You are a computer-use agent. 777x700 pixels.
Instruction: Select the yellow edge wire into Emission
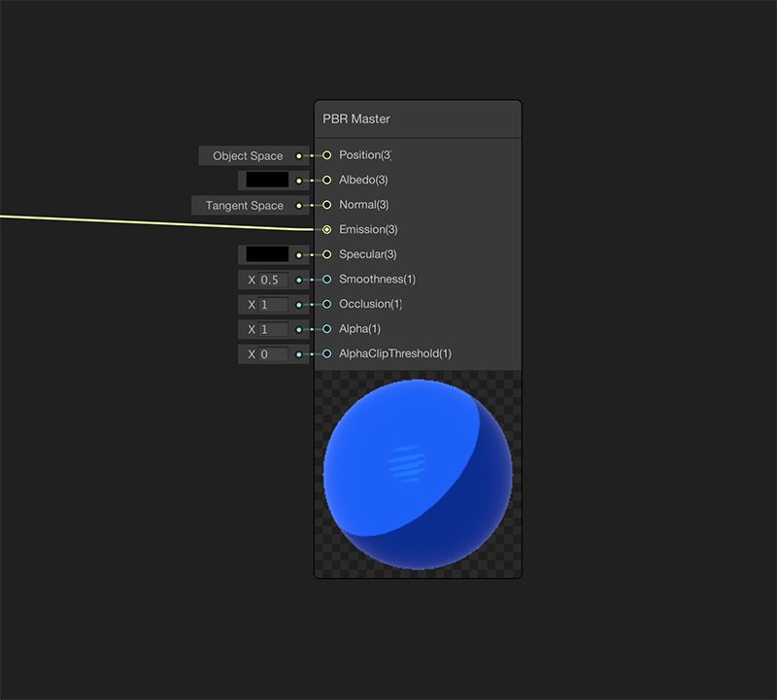[x=158, y=223]
